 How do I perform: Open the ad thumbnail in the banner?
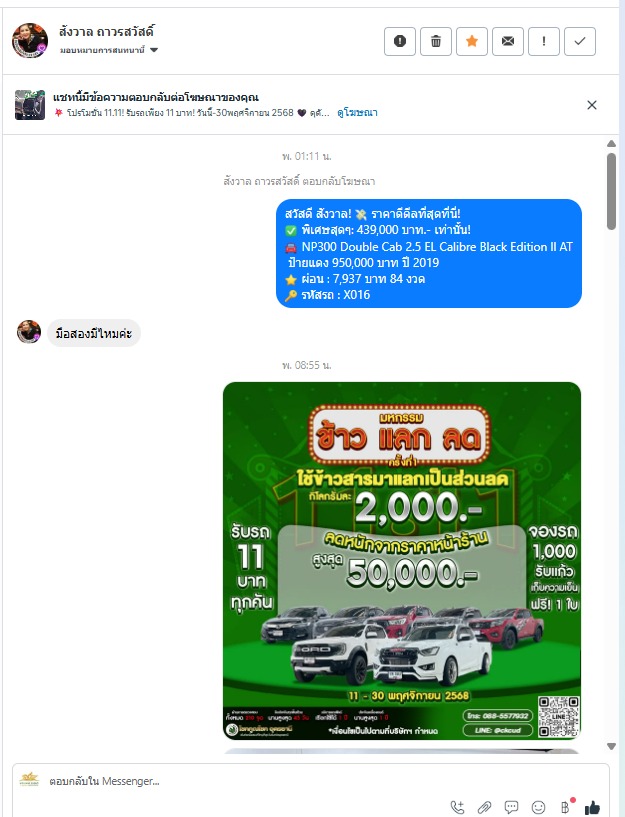[30, 105]
